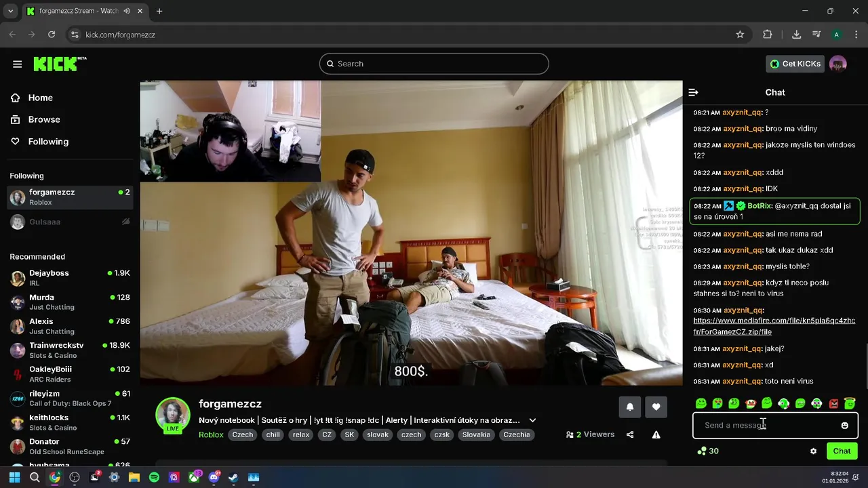
Task: Collapse the chat panel
Action: pyautogui.click(x=693, y=92)
